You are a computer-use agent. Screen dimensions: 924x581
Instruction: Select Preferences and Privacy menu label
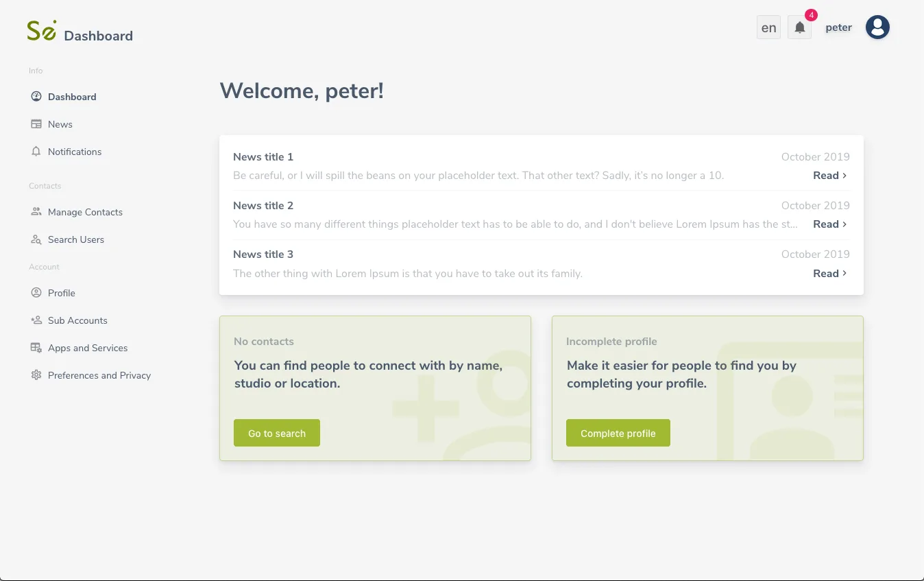point(99,375)
